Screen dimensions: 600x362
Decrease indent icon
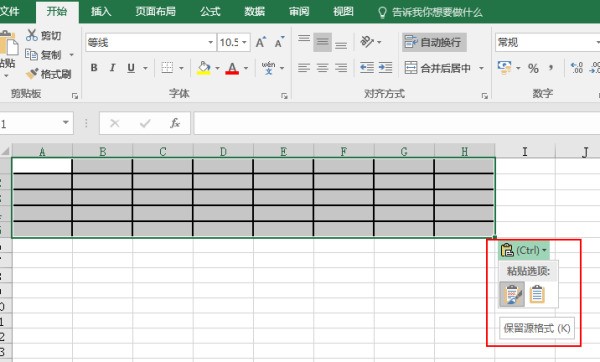click(367, 68)
